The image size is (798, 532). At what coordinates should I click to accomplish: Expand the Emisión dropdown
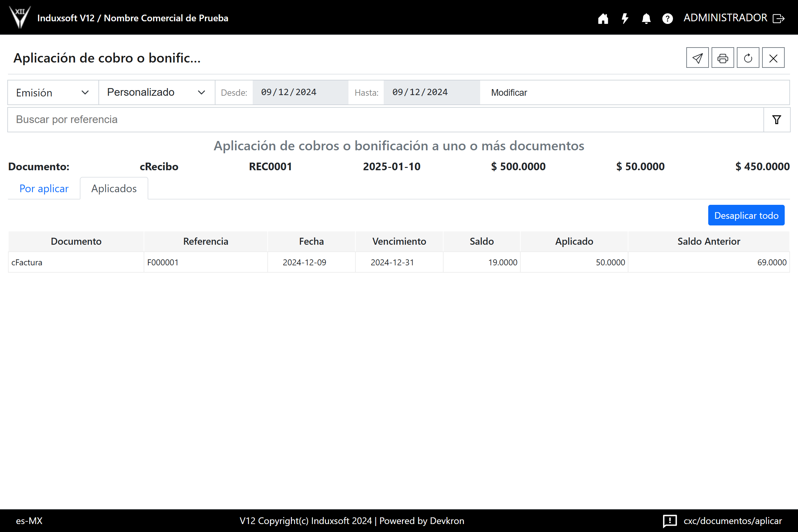tap(53, 93)
